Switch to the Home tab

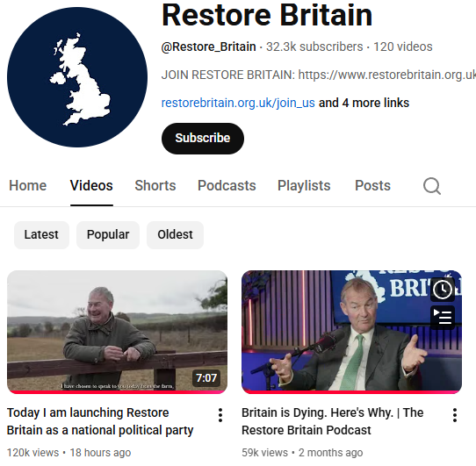point(27,186)
